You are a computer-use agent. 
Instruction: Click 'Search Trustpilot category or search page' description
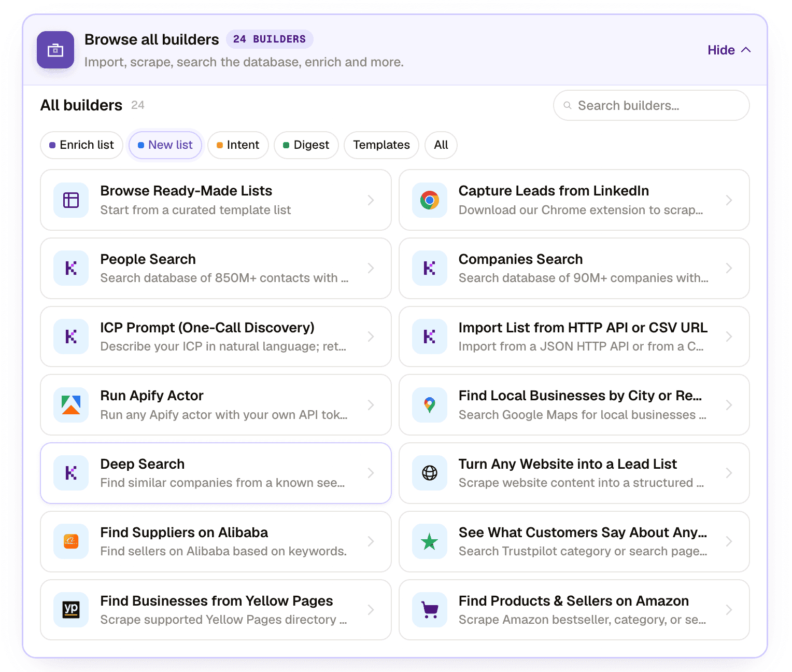coord(583,551)
